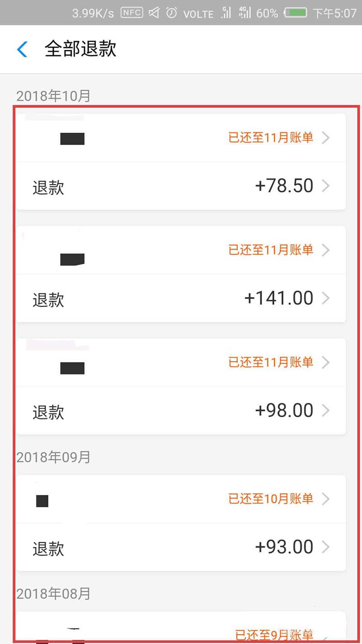362x644 pixels.
Task: Open the +93.00 refund details chevron
Action: [325, 547]
